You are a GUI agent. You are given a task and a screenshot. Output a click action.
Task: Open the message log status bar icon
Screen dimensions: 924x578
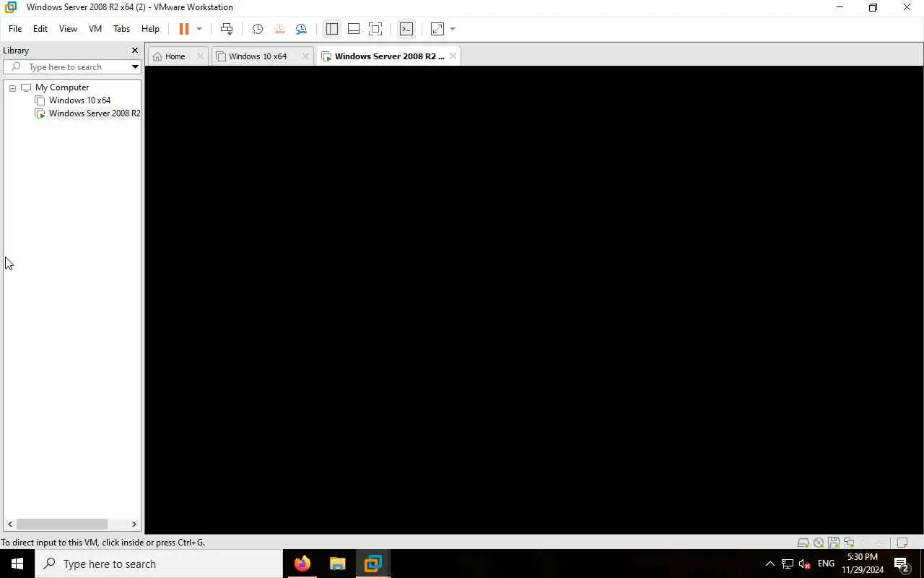click(x=902, y=543)
